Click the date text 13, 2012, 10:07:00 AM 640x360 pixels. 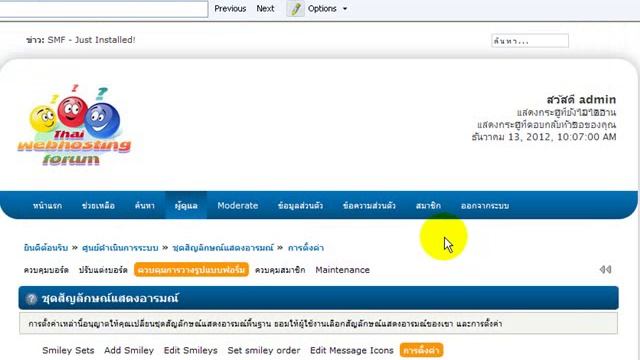[562, 137]
